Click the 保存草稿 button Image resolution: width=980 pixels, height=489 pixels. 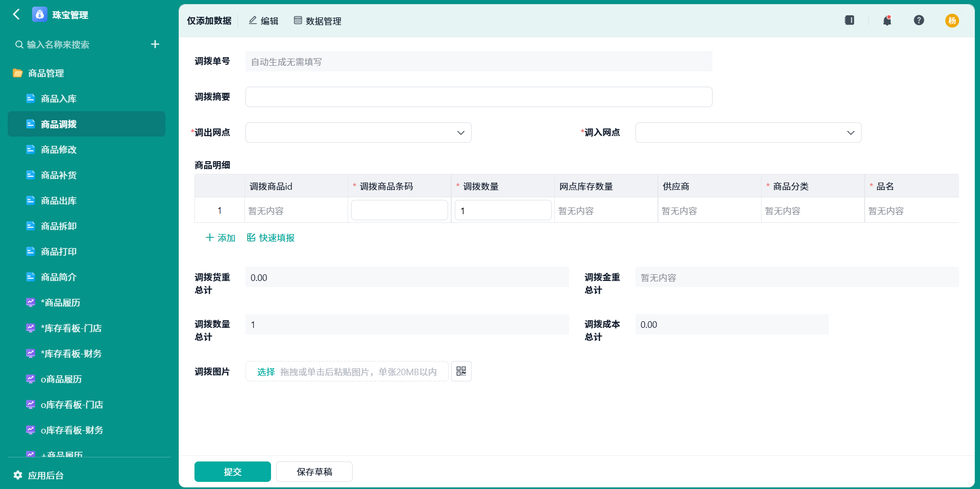[x=314, y=472]
